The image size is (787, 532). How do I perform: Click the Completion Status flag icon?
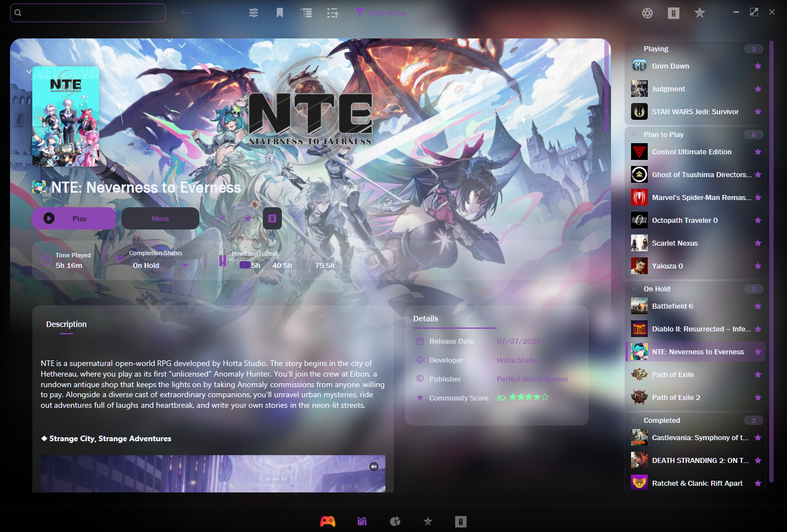(121, 259)
